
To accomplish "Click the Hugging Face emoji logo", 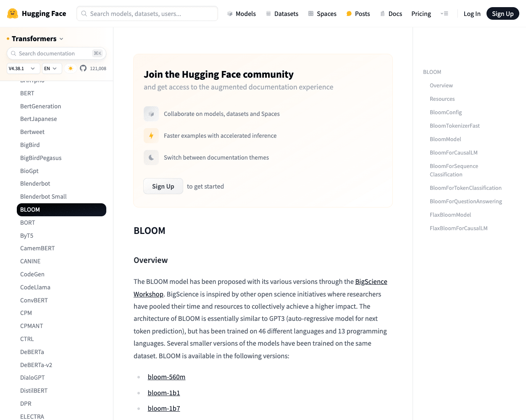I will click(x=13, y=13).
